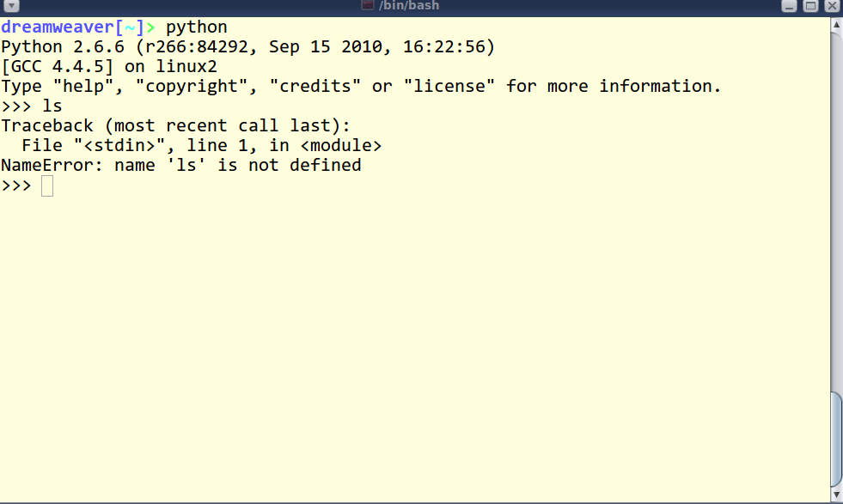Click the empty scrollbar track above the thumb
The image size is (843, 504).
(x=836, y=206)
